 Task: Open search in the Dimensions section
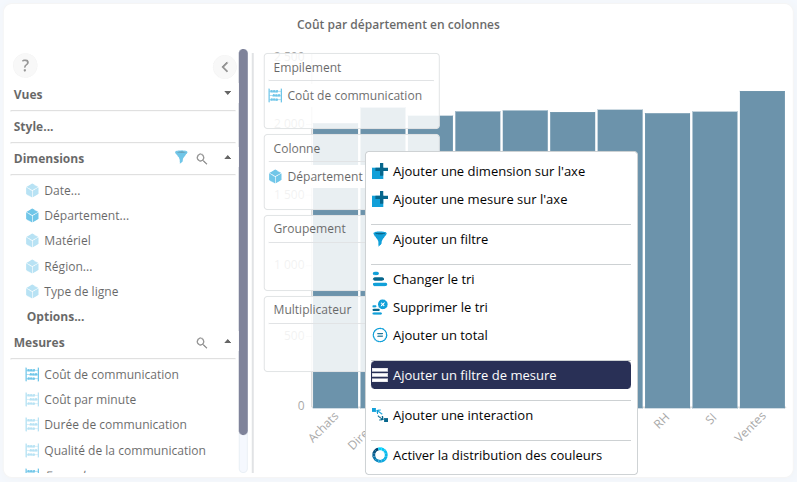pyautogui.click(x=202, y=158)
